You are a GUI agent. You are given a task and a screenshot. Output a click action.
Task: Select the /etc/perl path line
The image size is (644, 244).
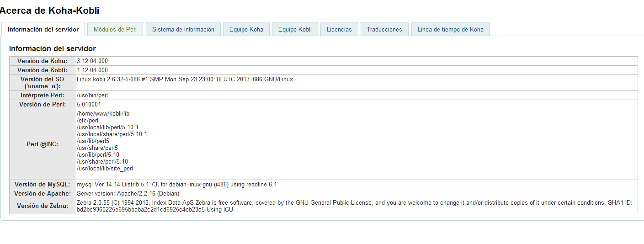[87, 120]
